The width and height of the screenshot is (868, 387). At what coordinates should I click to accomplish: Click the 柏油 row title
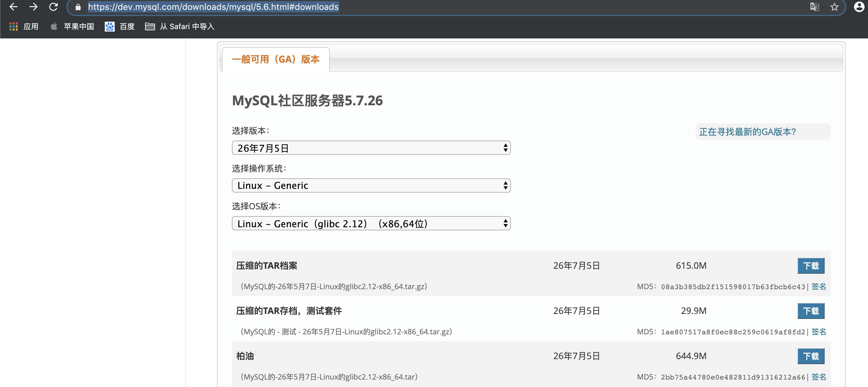[245, 356]
